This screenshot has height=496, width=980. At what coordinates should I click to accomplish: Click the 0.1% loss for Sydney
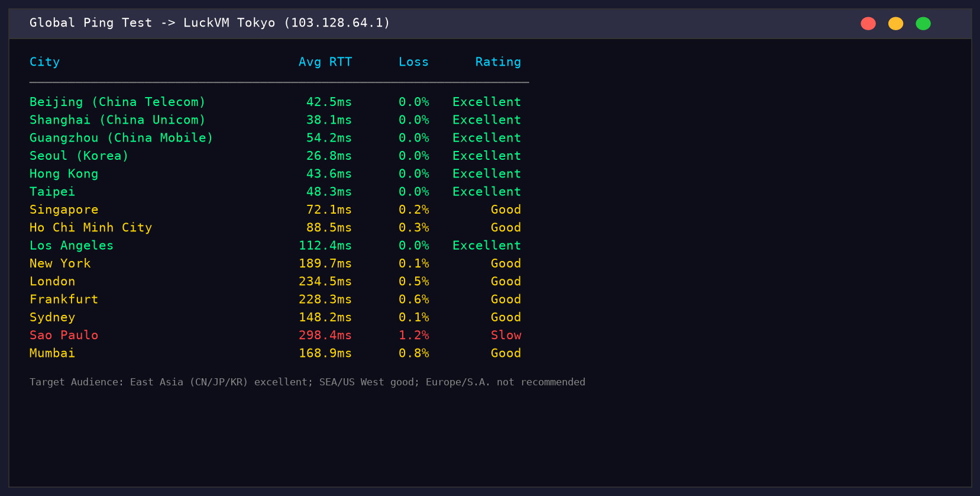pyautogui.click(x=414, y=317)
